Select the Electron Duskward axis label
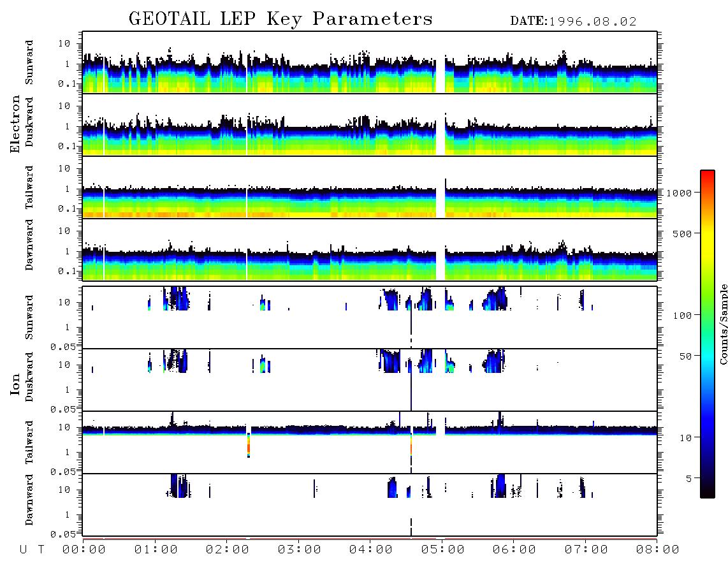Screen dimensions: 728x561 29,122
